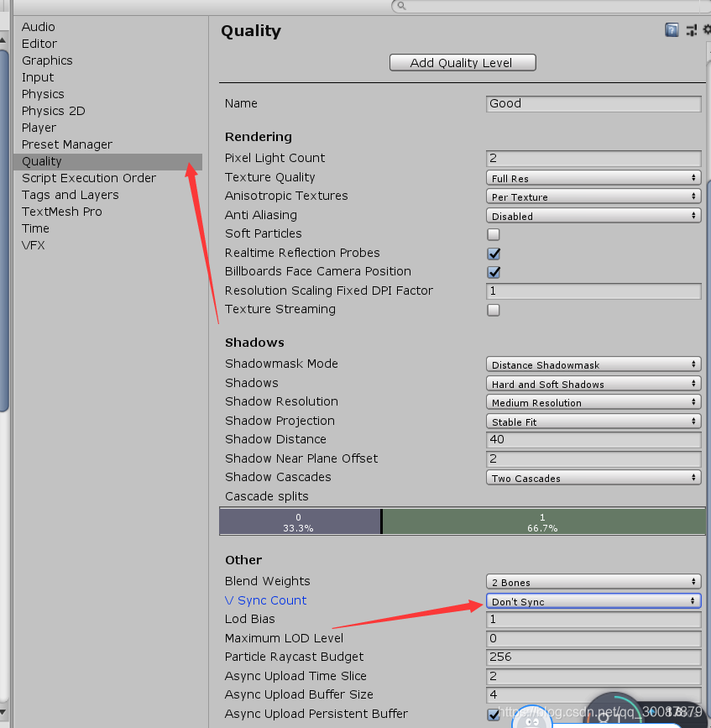The width and height of the screenshot is (711, 728).
Task: Click the V Sync Count label
Action: click(x=265, y=600)
